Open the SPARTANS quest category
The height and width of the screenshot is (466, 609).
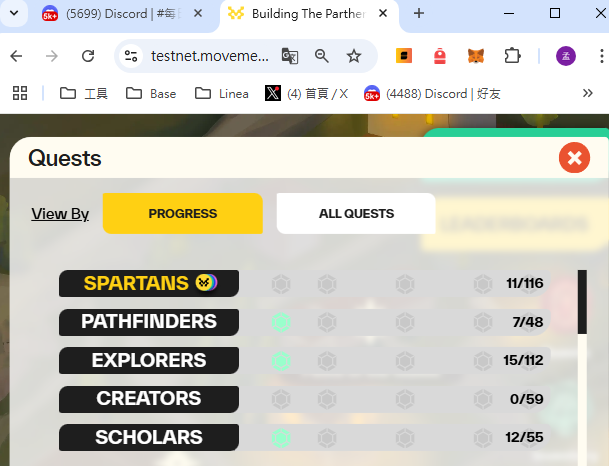[x=149, y=283]
